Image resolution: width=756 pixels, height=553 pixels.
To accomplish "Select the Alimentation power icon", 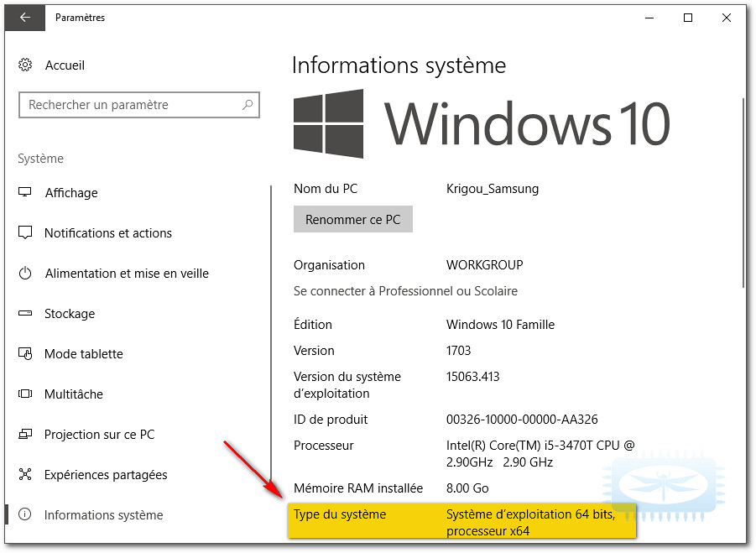I will coord(25,274).
